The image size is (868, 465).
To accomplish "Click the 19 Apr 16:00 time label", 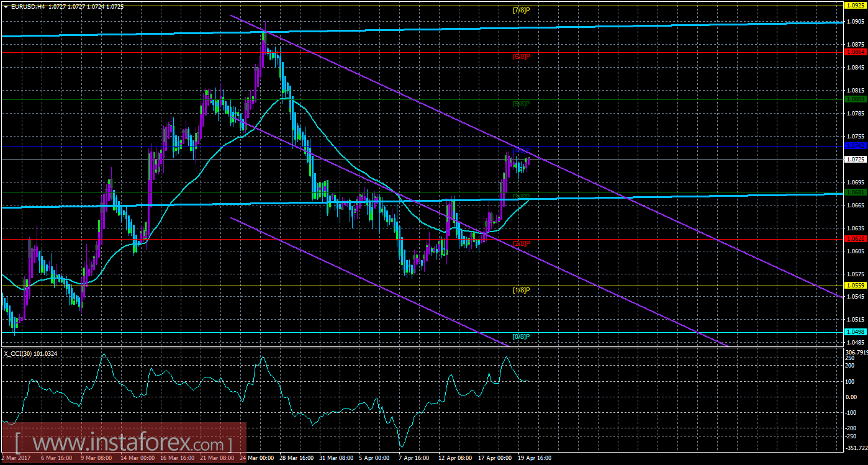I will 536,458.
